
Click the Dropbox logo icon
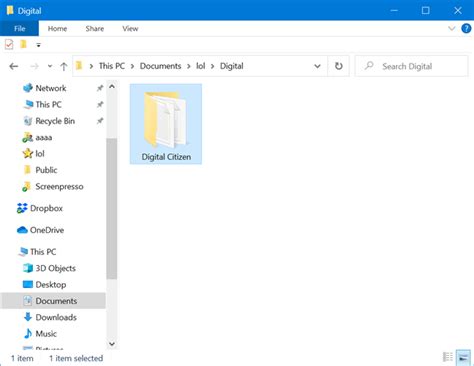click(22, 208)
